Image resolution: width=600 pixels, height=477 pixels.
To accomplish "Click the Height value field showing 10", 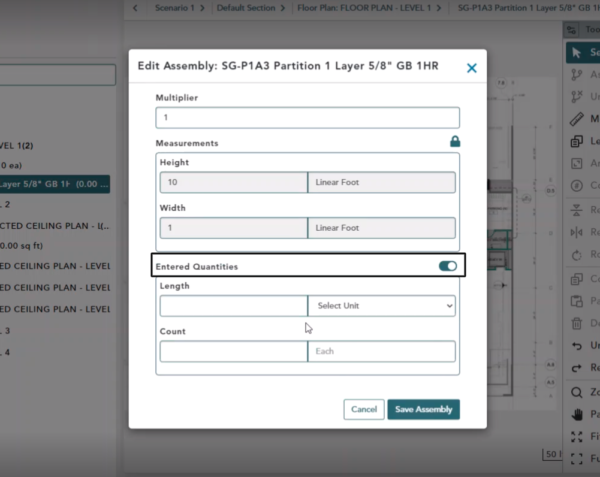I will click(x=233, y=182).
